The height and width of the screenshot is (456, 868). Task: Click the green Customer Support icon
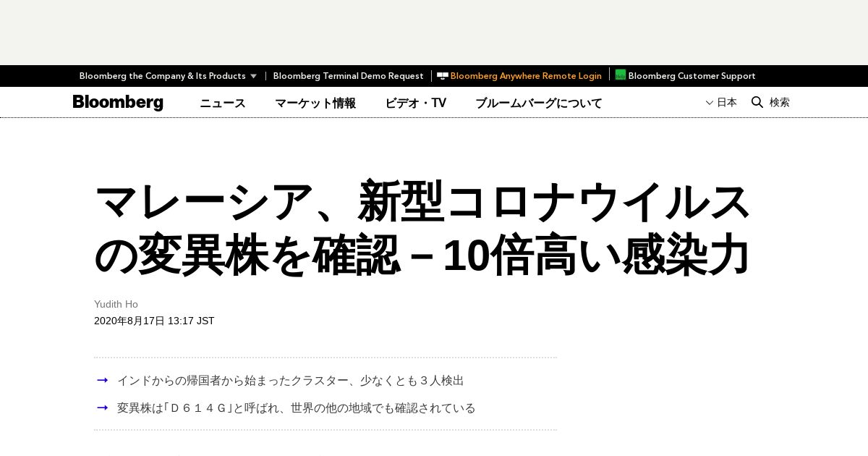[x=621, y=75]
